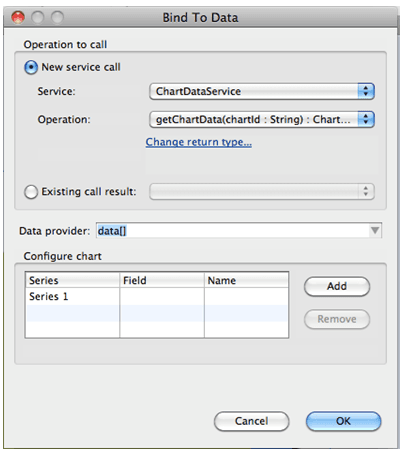Click the blue stepper arrows on Service combo

pyautogui.click(x=366, y=91)
